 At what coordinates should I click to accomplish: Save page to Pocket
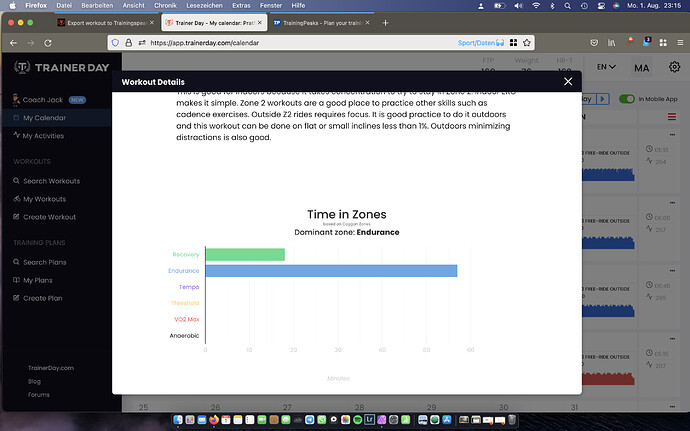pyautogui.click(x=594, y=43)
